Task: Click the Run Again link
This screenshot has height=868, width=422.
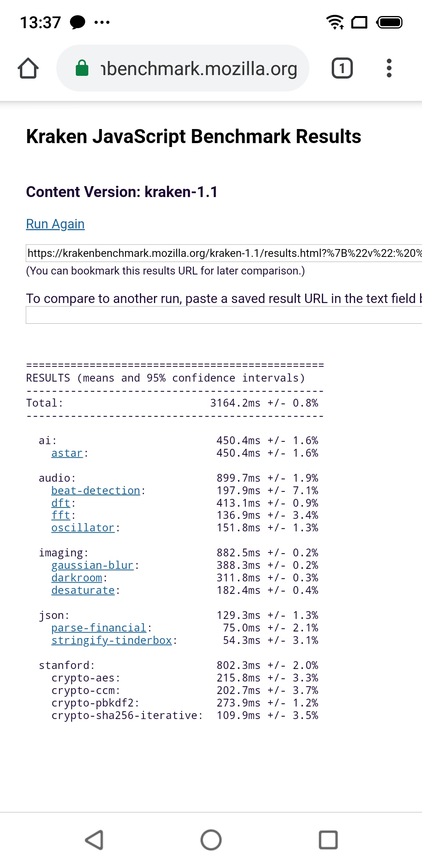Action: tap(55, 224)
